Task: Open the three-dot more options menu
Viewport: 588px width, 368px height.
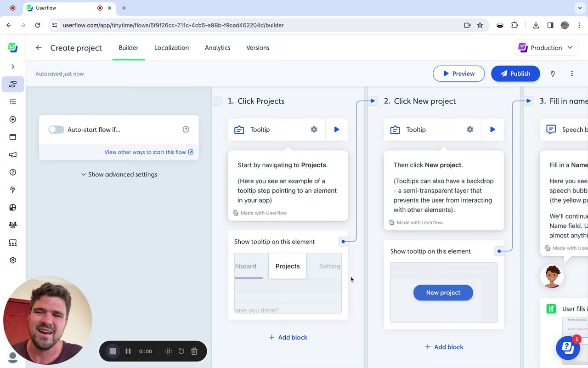Action: click(x=572, y=74)
